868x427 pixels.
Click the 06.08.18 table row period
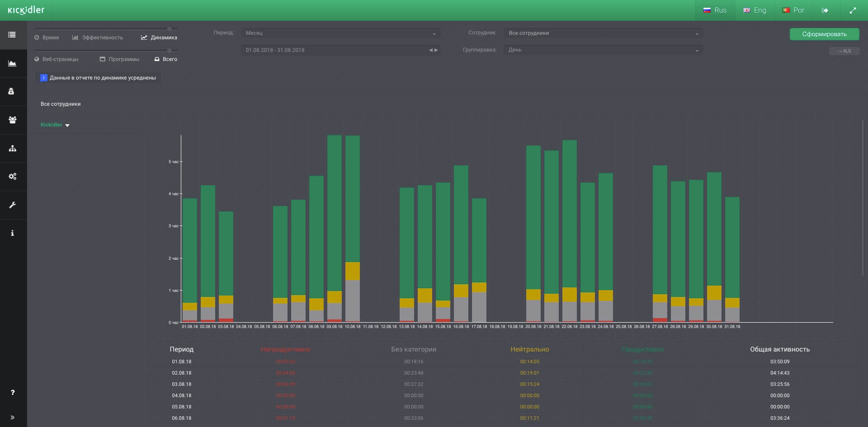coord(182,418)
